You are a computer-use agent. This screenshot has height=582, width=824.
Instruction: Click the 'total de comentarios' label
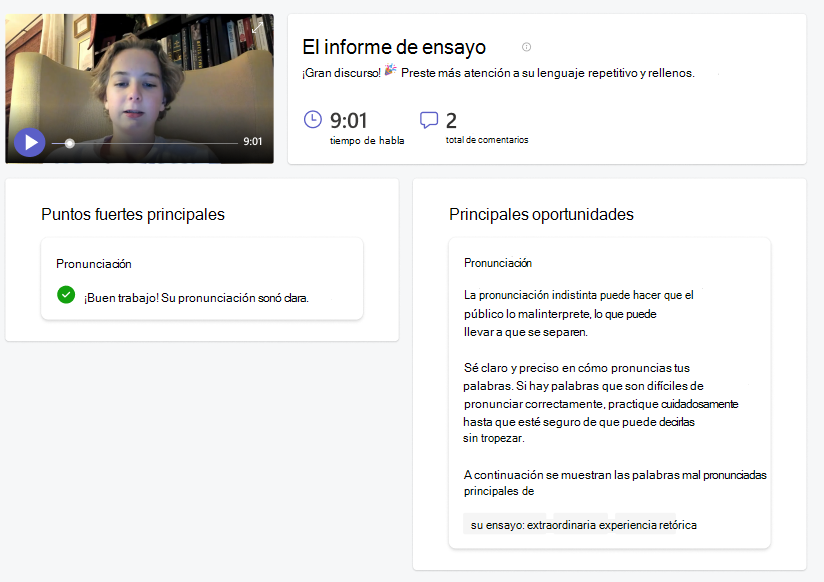pyautogui.click(x=487, y=140)
